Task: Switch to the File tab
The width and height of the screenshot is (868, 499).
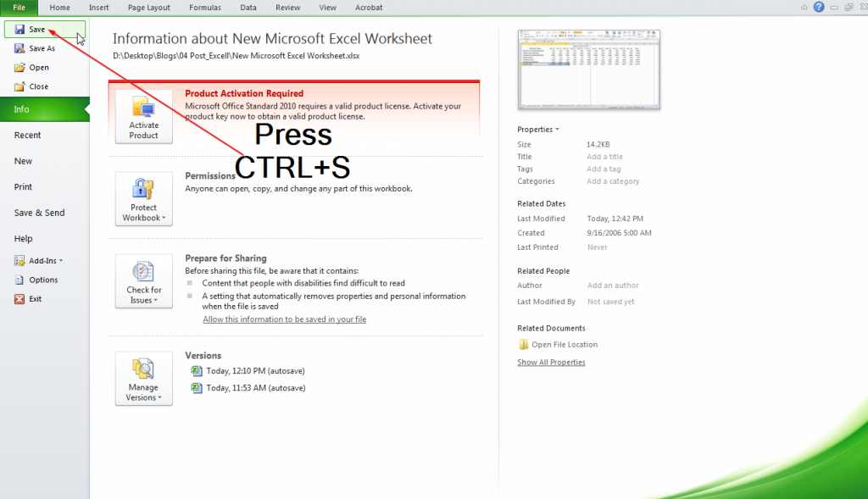Action: tap(19, 7)
